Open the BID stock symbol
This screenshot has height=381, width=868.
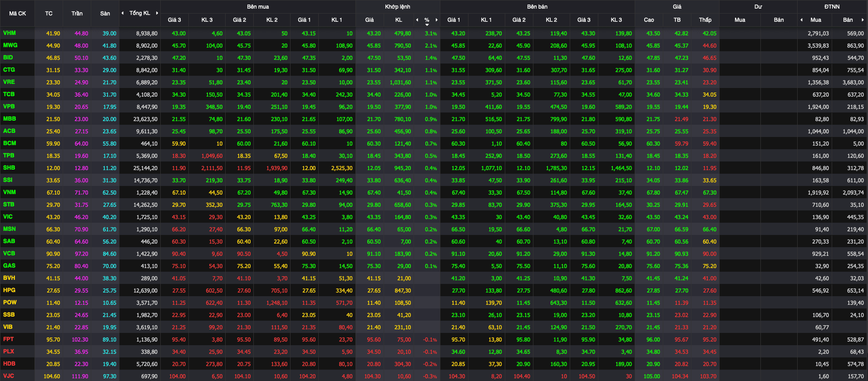click(x=8, y=58)
